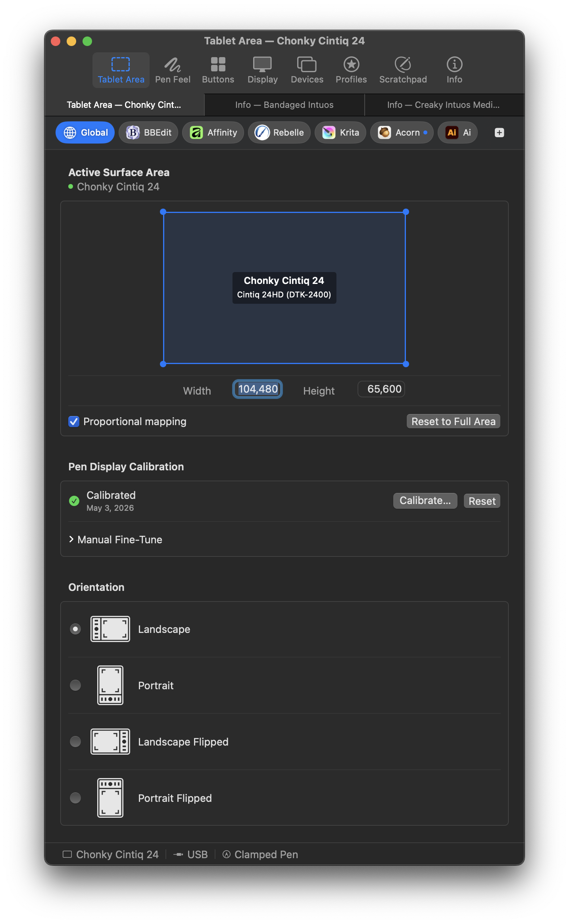Click the Landscape Flipped tablet icon
Image resolution: width=569 pixels, height=924 pixels.
[x=110, y=742]
